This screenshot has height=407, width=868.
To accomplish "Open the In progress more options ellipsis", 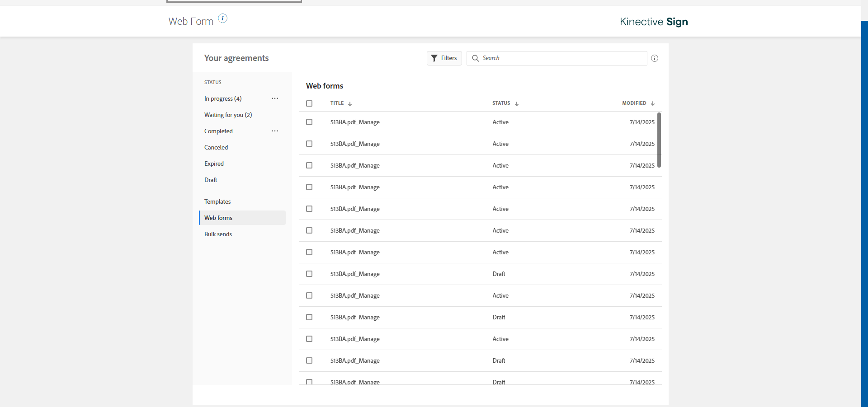I will click(275, 98).
